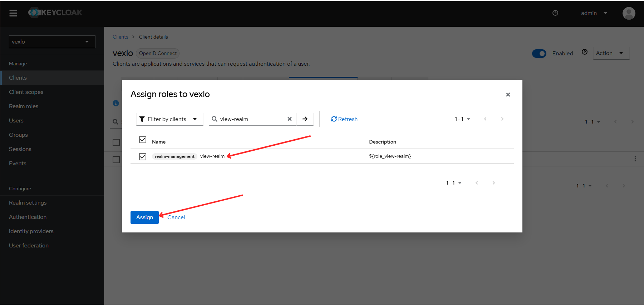
Task: Click the Keycloak logo
Action: pos(55,12)
